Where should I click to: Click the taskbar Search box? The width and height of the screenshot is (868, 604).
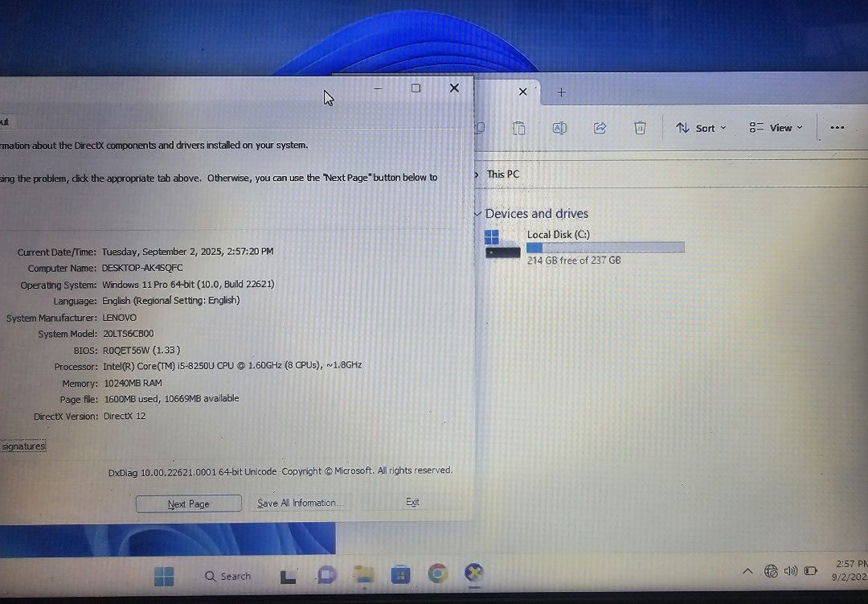click(228, 577)
